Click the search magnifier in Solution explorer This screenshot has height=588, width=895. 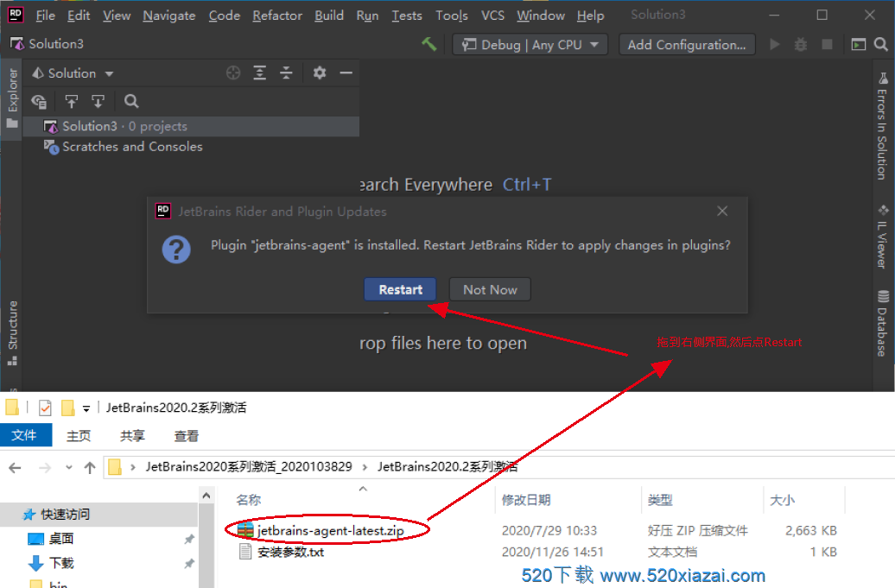[131, 102]
